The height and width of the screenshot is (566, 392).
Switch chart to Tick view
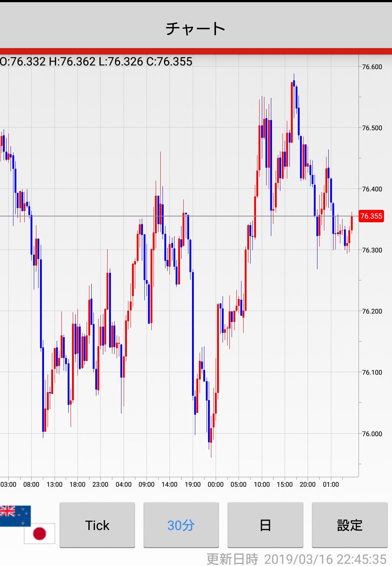(x=97, y=525)
